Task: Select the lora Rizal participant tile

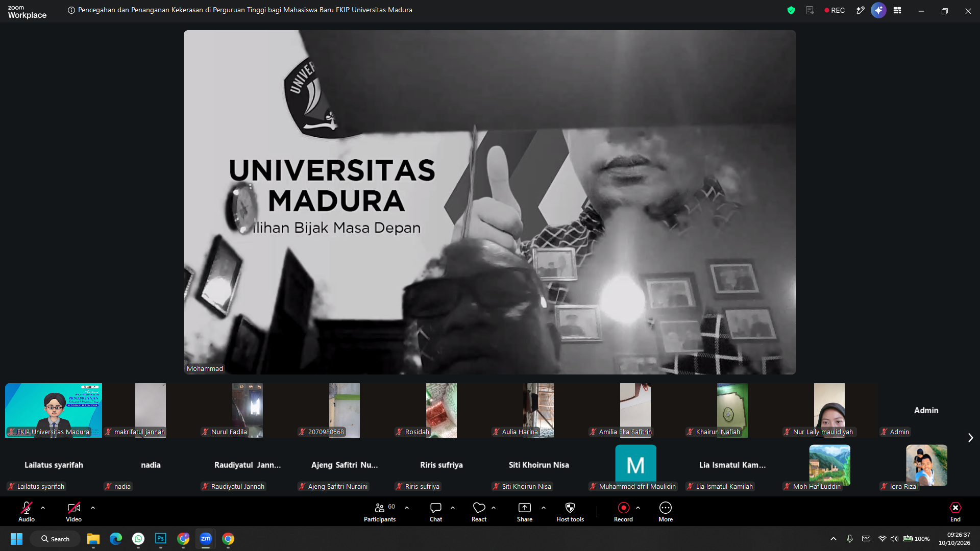Action: [x=926, y=465]
